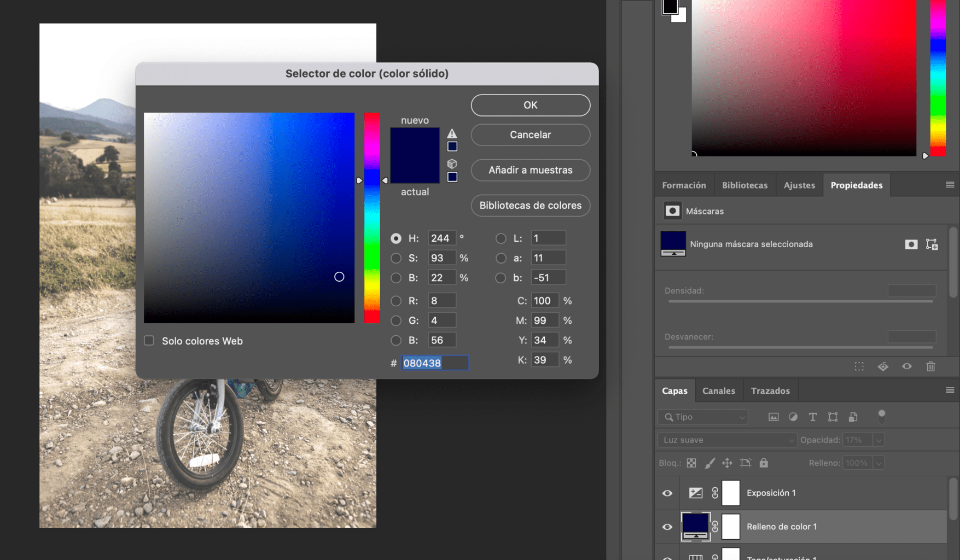Image resolution: width=960 pixels, height=560 pixels.
Task: Enable Solo colores Web checkbox
Action: click(x=149, y=341)
